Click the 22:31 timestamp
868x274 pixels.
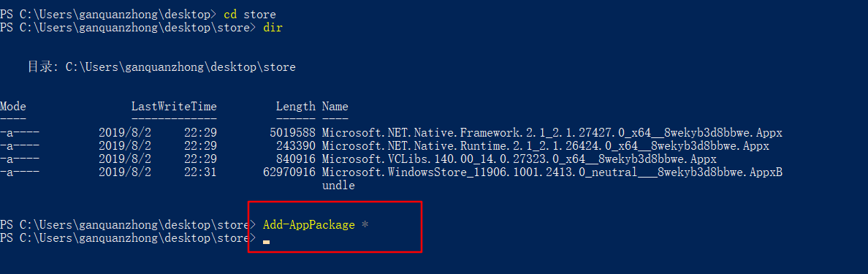pyautogui.click(x=200, y=172)
